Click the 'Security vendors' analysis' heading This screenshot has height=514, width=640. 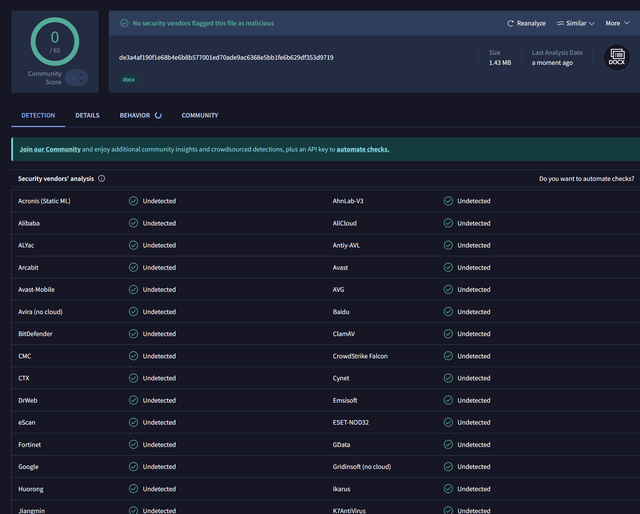[x=56, y=178]
